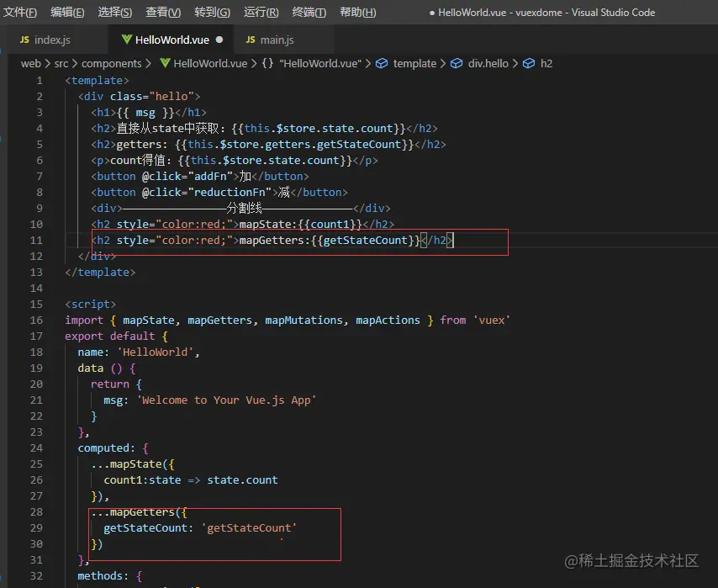Select the h2 breadcrumb segment
The image size is (718, 588).
(546, 63)
